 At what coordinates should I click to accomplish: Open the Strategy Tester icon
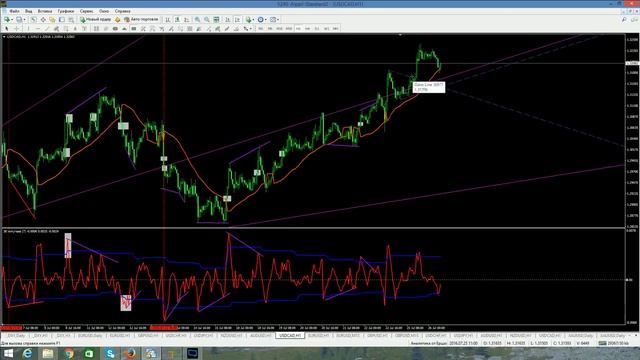(x=71, y=19)
